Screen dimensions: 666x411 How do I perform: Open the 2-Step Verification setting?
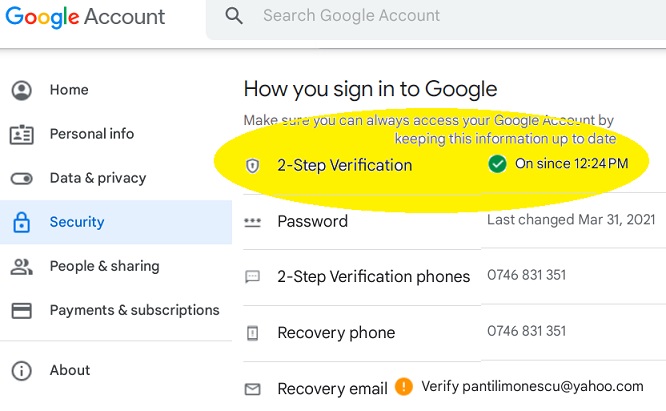(344, 165)
